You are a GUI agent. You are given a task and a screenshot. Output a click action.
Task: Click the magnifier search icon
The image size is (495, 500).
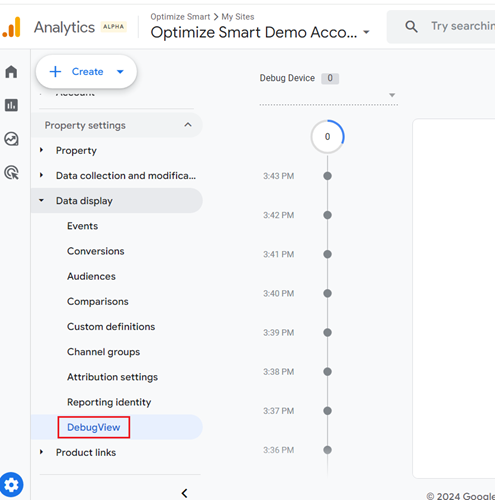[x=411, y=26]
